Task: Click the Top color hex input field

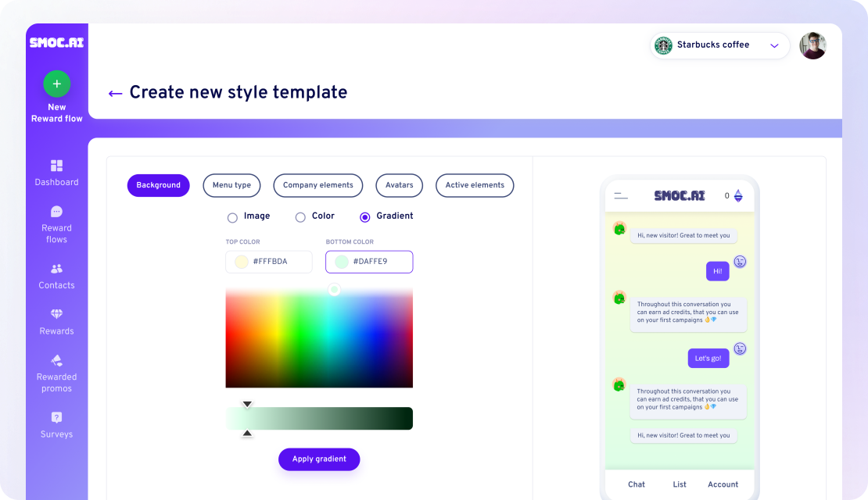Action: point(269,262)
